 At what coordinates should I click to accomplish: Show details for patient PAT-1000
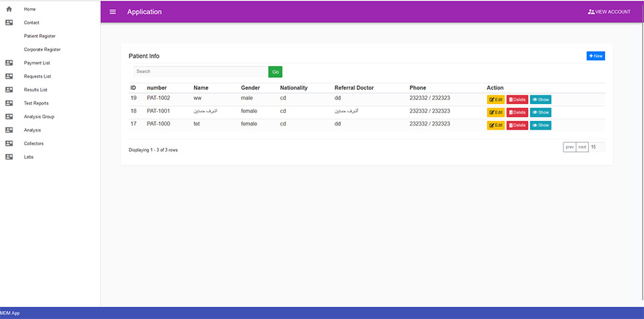click(x=541, y=125)
